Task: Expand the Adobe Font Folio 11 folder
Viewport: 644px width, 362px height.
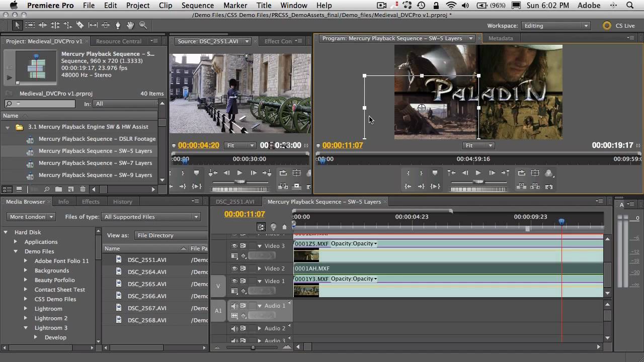Action: 25,261
